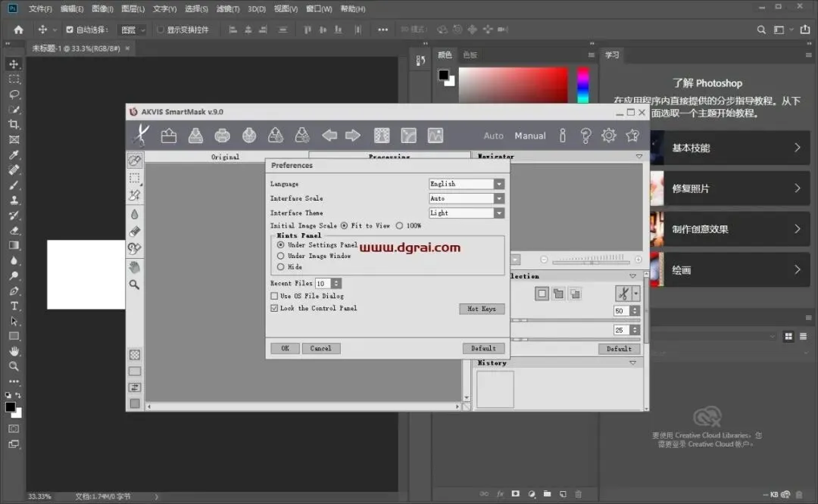This screenshot has height=504, width=818.
Task: Select Under Image Window hints option
Action: (281, 256)
